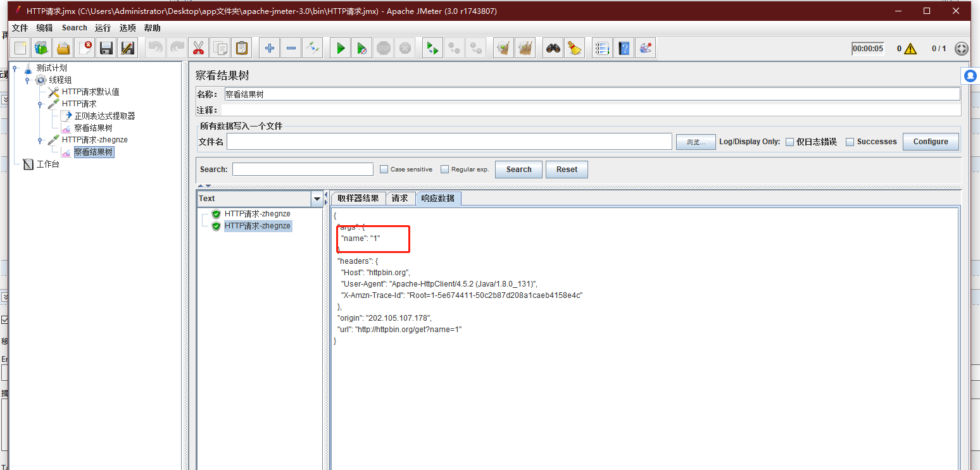Click the greyed Shutdown test icon
This screenshot has height=470, width=980.
click(405, 48)
